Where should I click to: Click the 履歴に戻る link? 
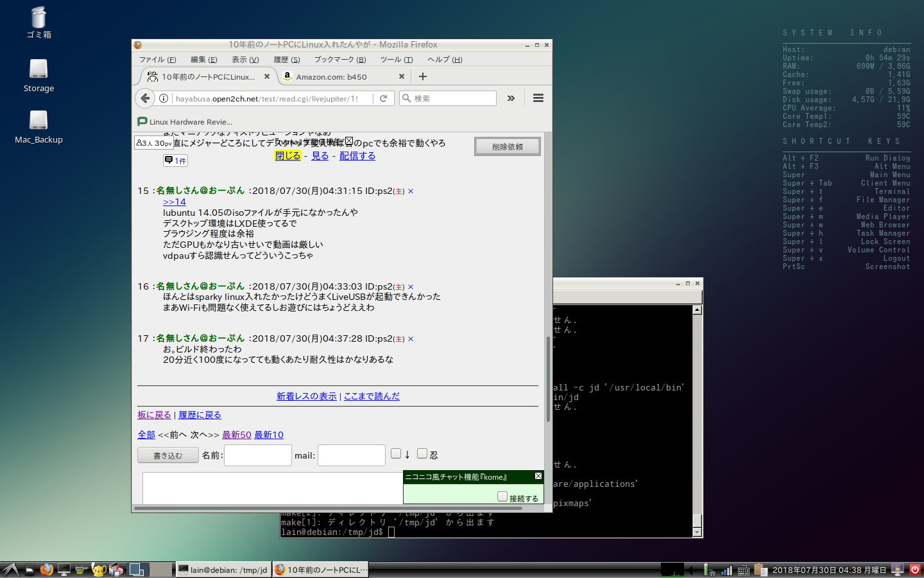(x=200, y=415)
